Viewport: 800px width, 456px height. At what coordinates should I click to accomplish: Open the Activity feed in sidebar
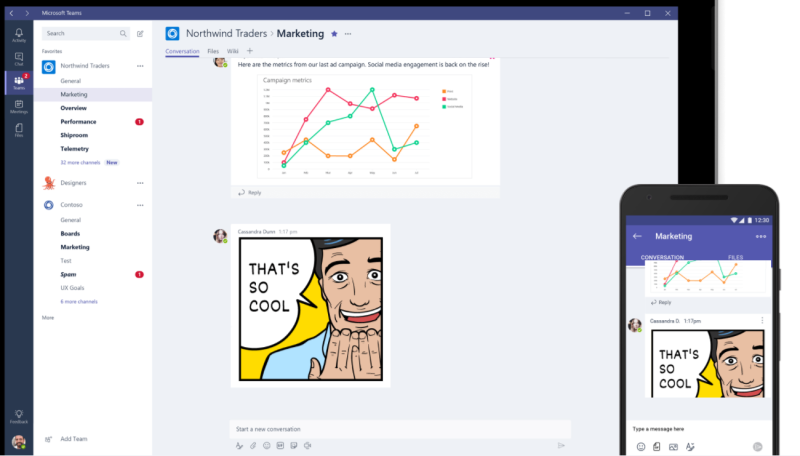(19, 35)
